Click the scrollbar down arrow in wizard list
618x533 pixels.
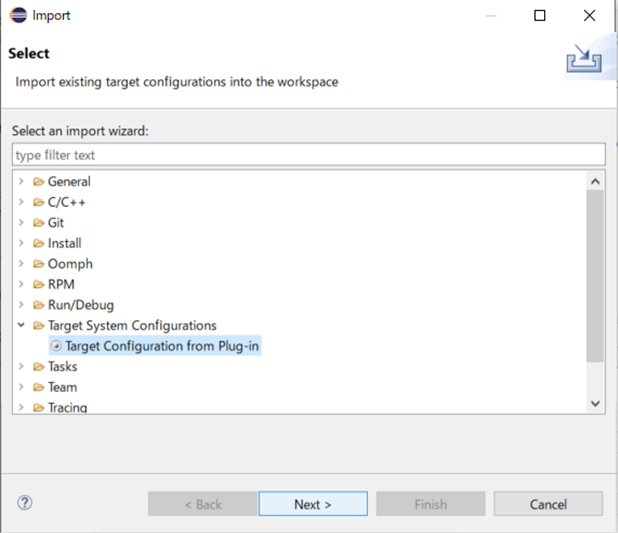(596, 403)
